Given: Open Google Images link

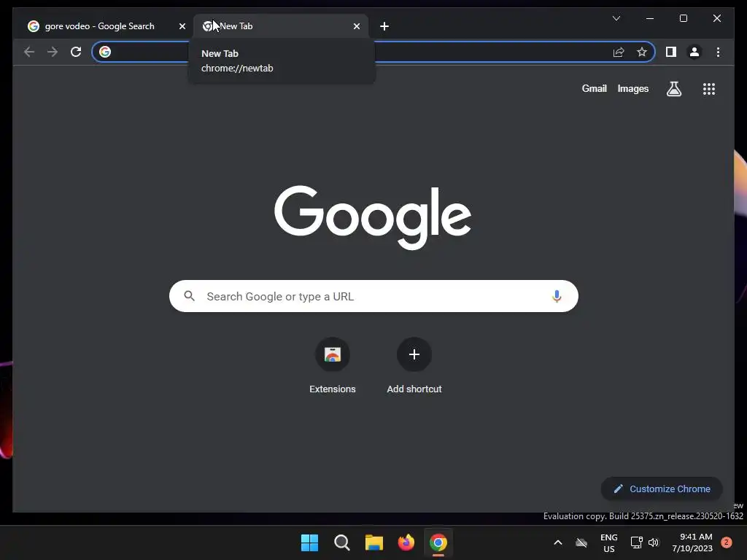Looking at the screenshot, I should (x=632, y=88).
